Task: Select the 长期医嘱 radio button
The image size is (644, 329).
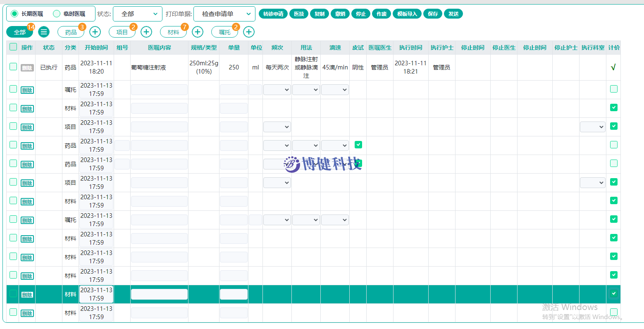Action: pos(14,14)
